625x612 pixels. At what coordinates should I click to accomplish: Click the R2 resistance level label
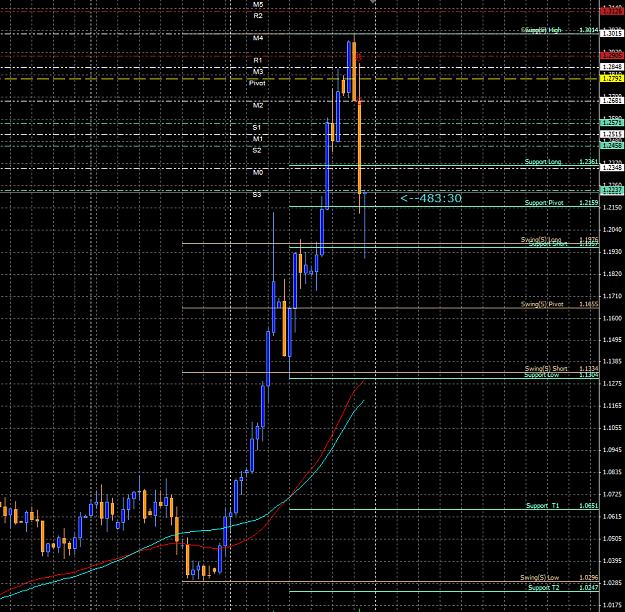point(258,16)
